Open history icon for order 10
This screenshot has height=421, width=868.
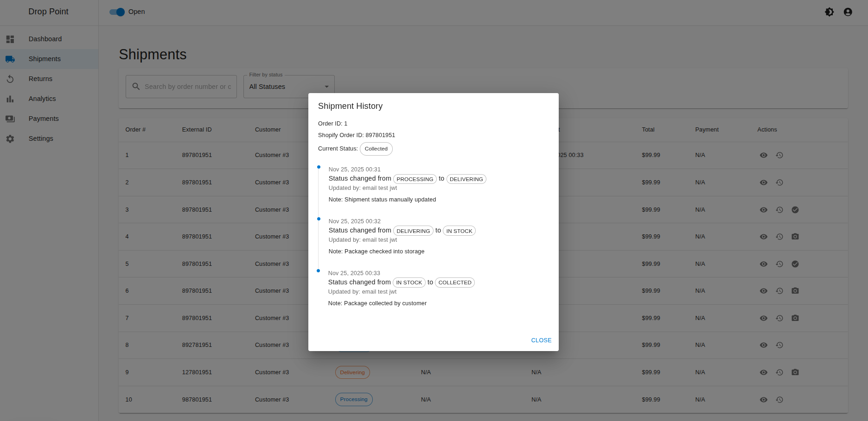click(x=779, y=400)
